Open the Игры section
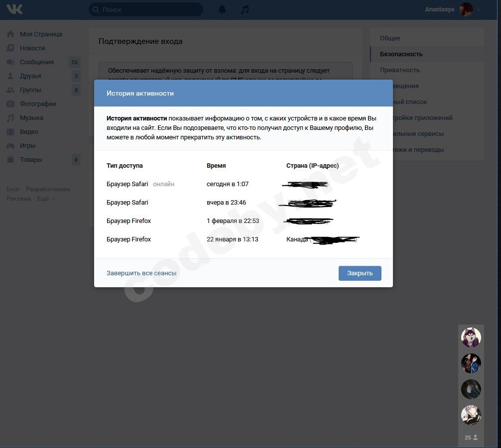Image resolution: width=501 pixels, height=448 pixels. 27,146
